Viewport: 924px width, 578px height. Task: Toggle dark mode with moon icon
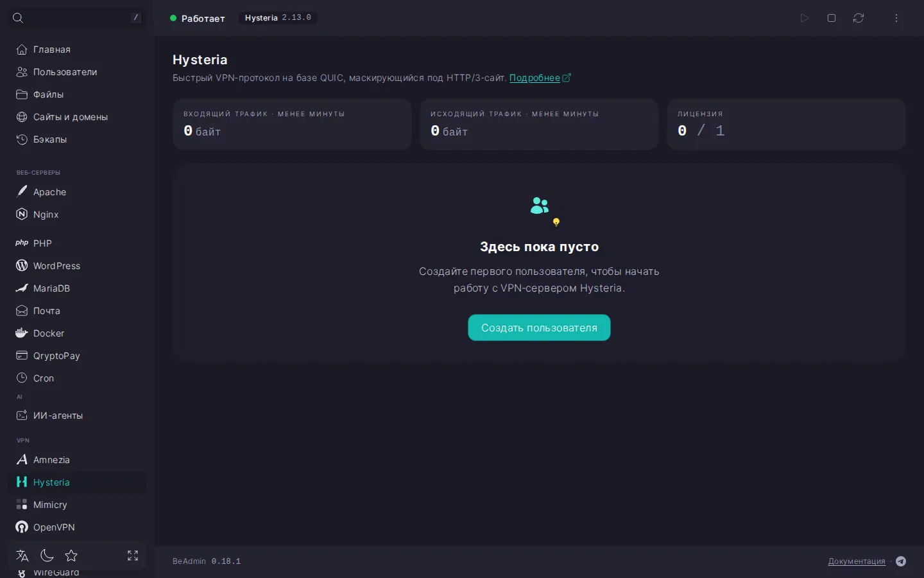click(47, 556)
